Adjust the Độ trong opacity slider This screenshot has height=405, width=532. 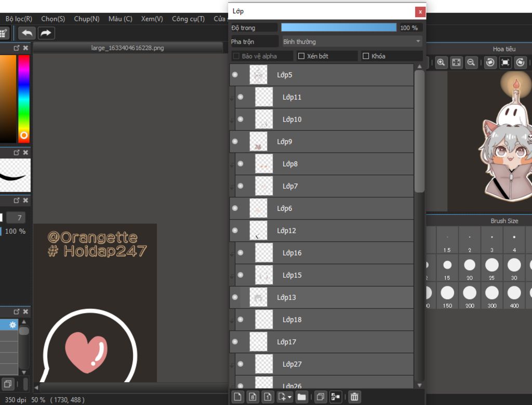click(339, 28)
